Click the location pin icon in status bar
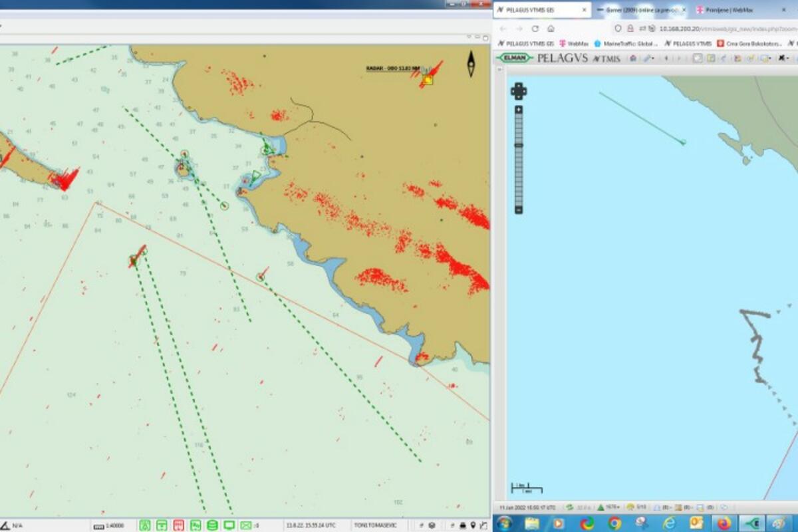Screen dimensions: 798x532 click(473, 525)
